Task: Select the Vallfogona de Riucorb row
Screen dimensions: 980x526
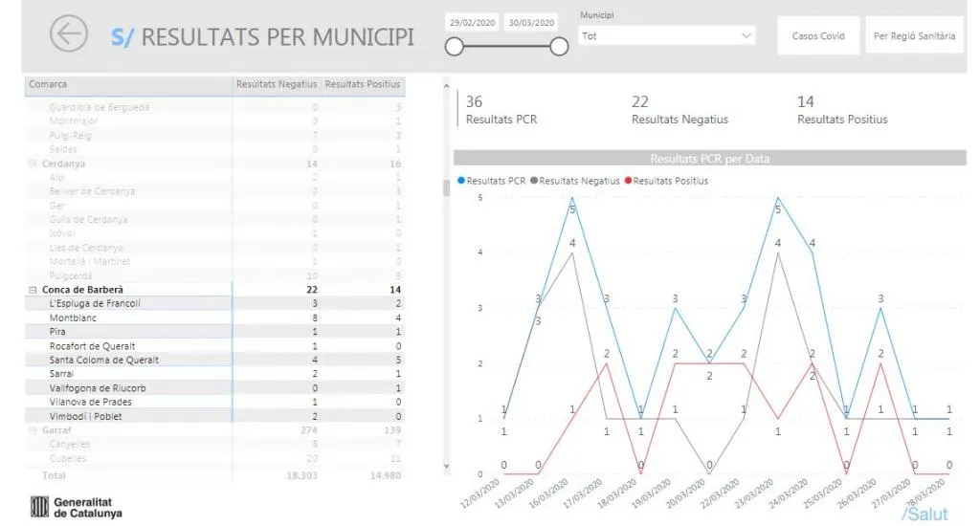Action: point(215,388)
